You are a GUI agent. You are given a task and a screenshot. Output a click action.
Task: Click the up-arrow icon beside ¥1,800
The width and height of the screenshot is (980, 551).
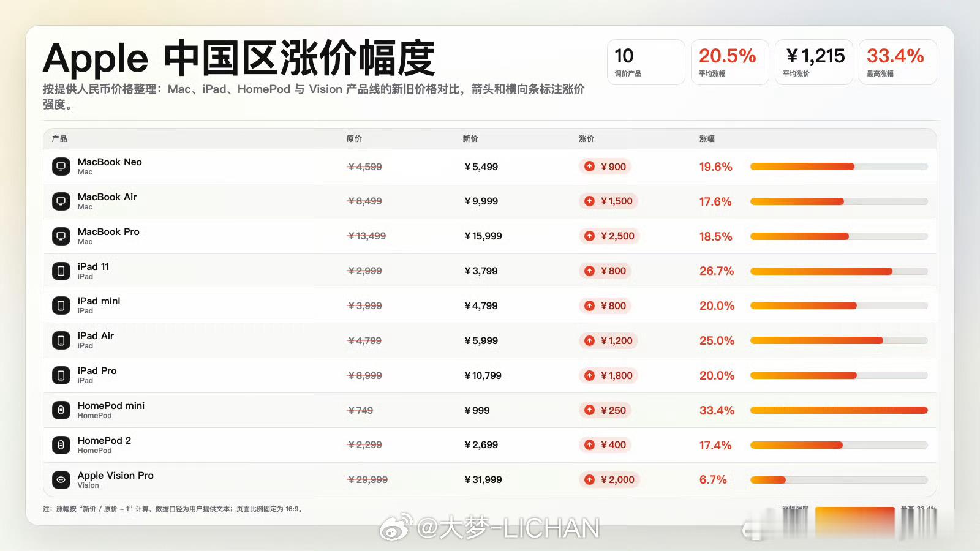tap(589, 376)
